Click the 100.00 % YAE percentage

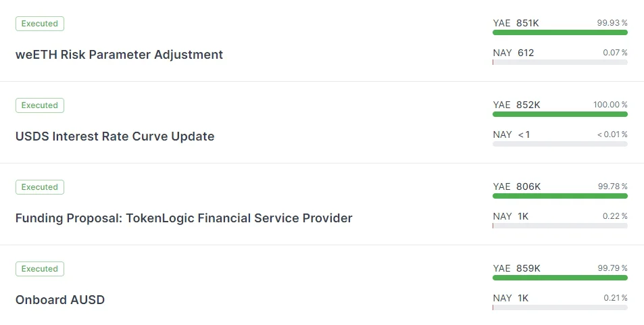[x=610, y=105]
